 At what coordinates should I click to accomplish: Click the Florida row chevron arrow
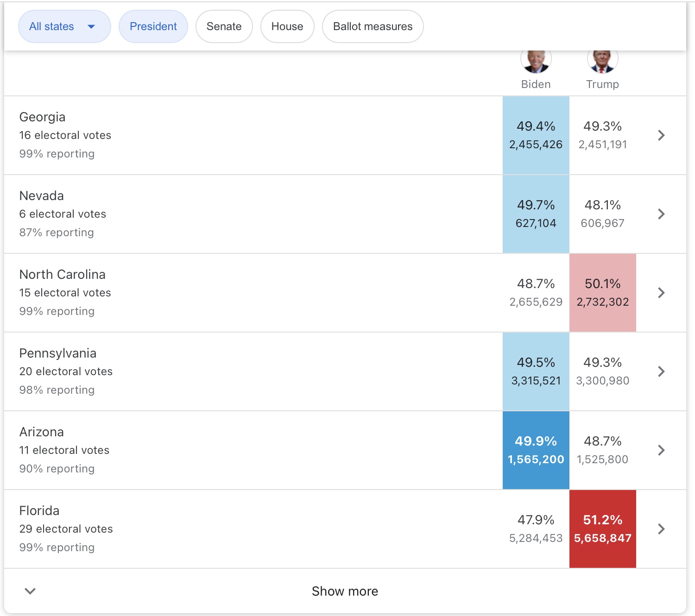(x=661, y=529)
